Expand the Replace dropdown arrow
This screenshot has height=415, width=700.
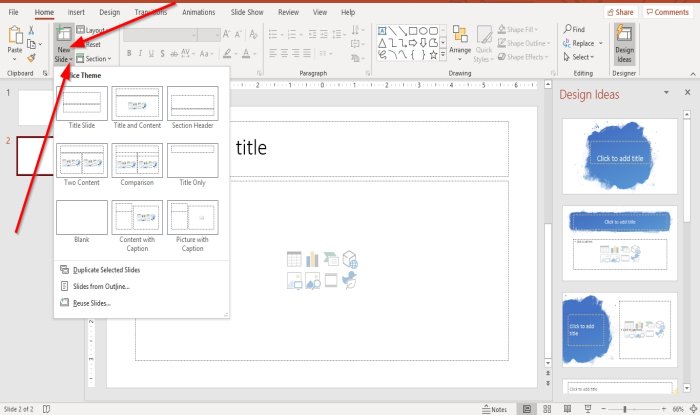pos(602,44)
